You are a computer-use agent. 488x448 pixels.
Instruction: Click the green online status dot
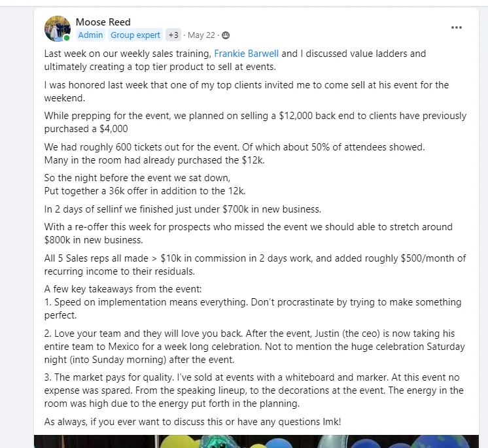coord(67,38)
